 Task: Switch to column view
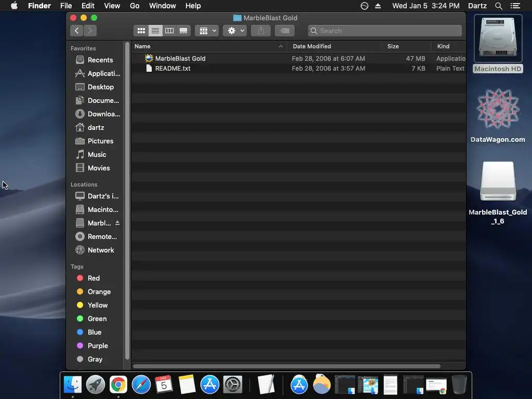pos(169,31)
